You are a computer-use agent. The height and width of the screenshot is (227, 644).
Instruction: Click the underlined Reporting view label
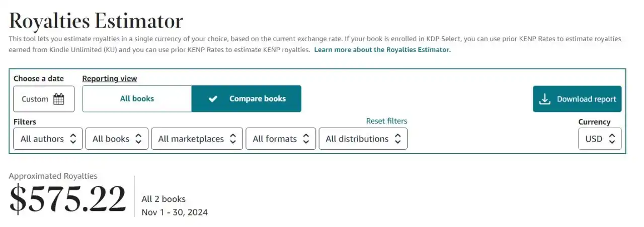[x=110, y=79]
